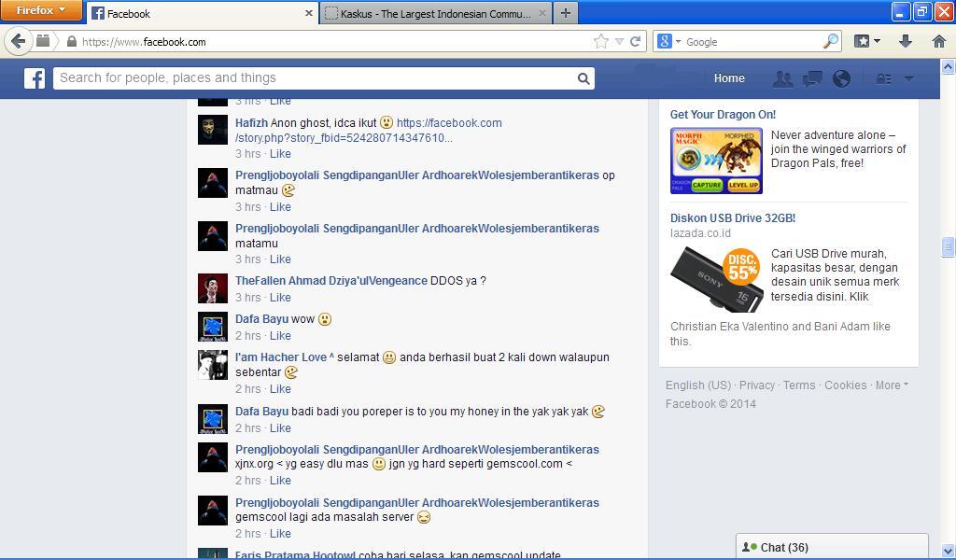Open notifications globe icon
The image size is (956, 560).
(841, 78)
